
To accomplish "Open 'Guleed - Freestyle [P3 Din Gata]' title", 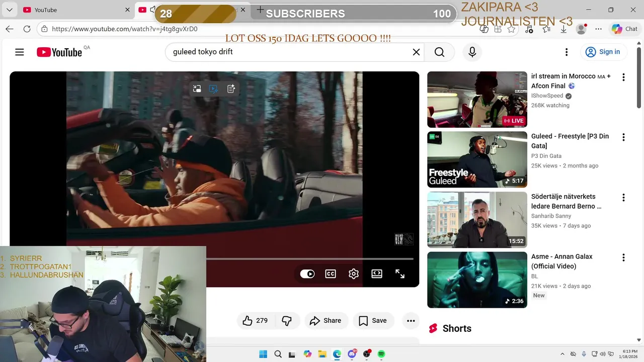I will [x=570, y=141].
